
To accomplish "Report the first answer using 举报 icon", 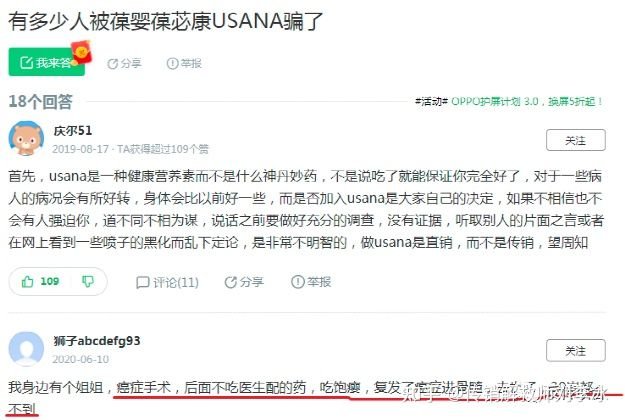I will point(311,282).
